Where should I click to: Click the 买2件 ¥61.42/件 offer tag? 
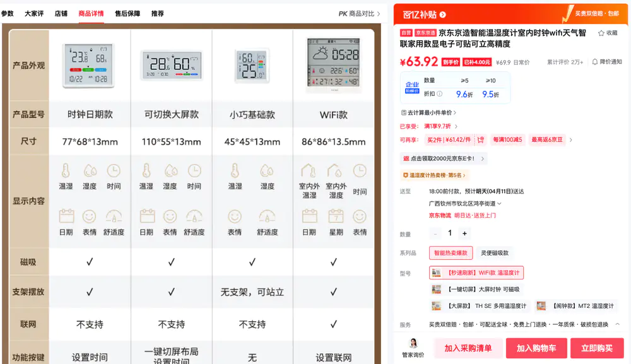point(449,140)
